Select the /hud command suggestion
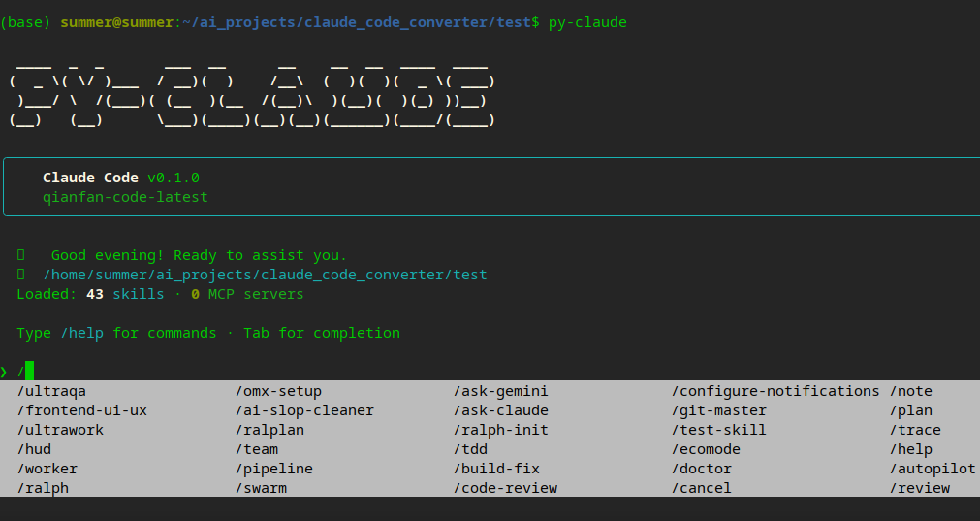 coord(34,449)
